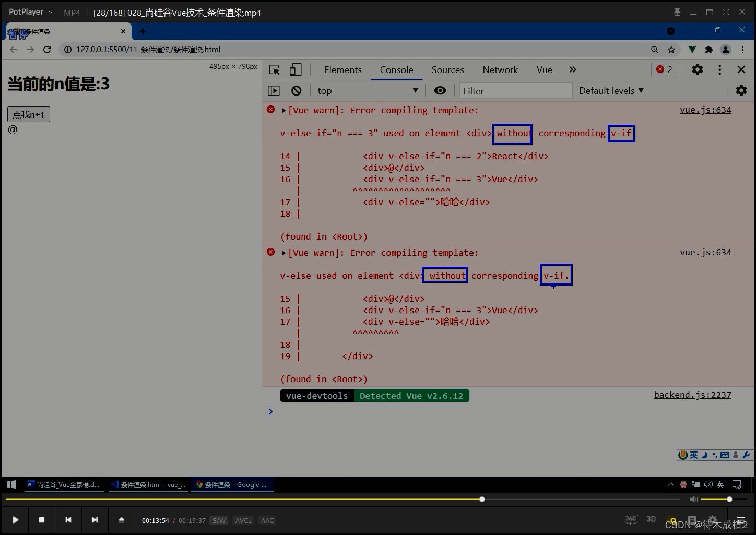Screen dimensions: 756x535
Task: Expand the second Vue warn error
Action: [284, 253]
